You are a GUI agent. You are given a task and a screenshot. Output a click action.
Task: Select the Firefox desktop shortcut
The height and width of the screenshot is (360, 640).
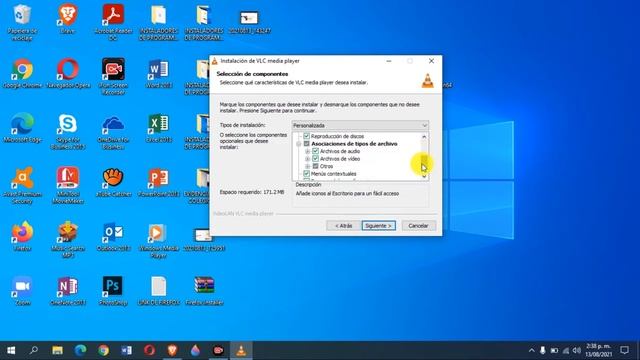(22, 236)
